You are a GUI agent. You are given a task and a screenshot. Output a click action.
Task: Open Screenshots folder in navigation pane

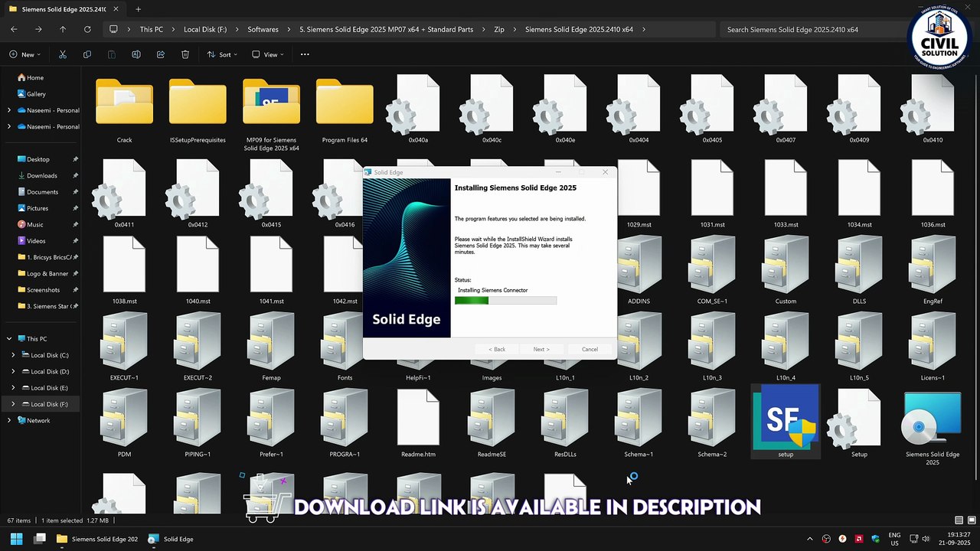click(x=43, y=290)
